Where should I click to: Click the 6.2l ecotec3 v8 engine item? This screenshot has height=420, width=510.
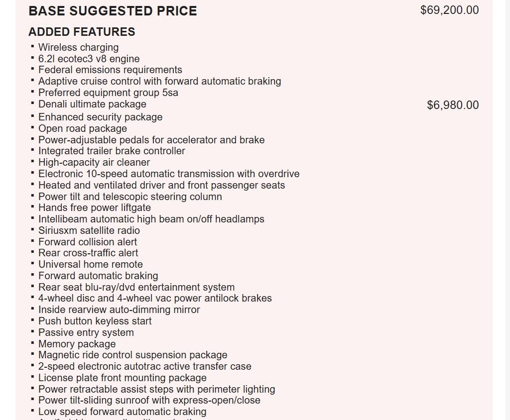(x=89, y=59)
